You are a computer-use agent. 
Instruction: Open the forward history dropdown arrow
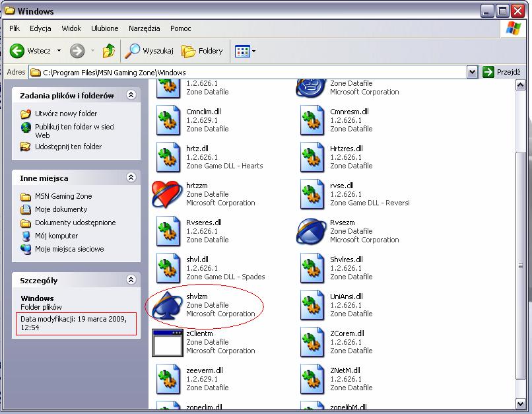[x=92, y=51]
